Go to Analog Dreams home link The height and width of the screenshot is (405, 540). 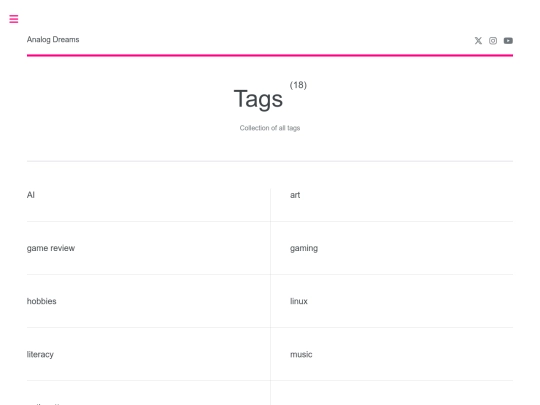[53, 40]
